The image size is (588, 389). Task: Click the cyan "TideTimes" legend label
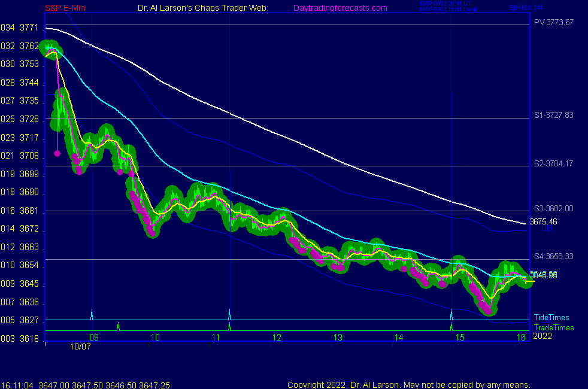[551, 317]
